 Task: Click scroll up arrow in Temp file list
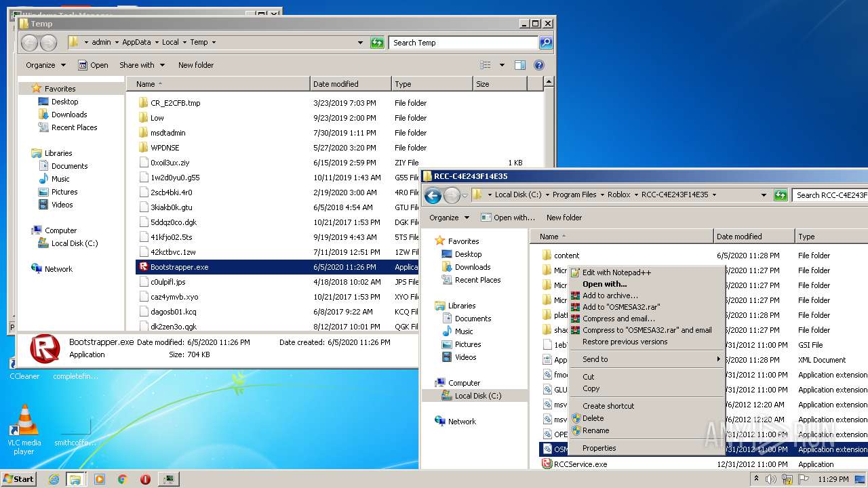[x=549, y=82]
